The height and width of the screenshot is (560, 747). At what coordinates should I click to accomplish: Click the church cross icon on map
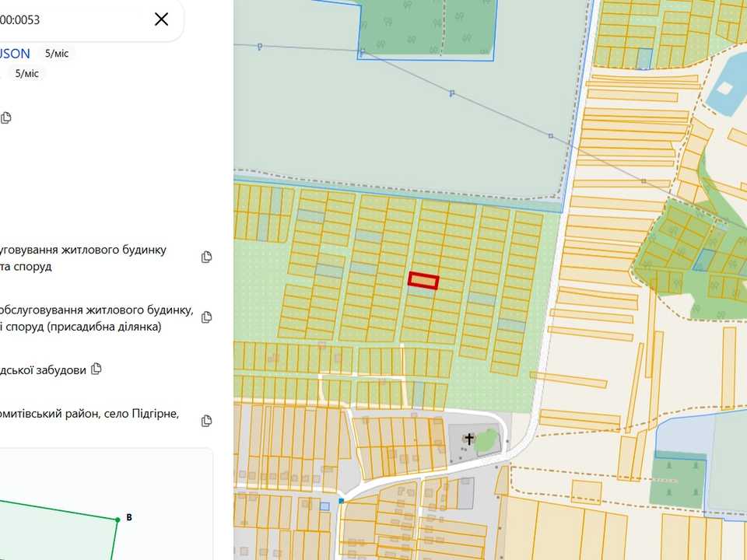469,439
